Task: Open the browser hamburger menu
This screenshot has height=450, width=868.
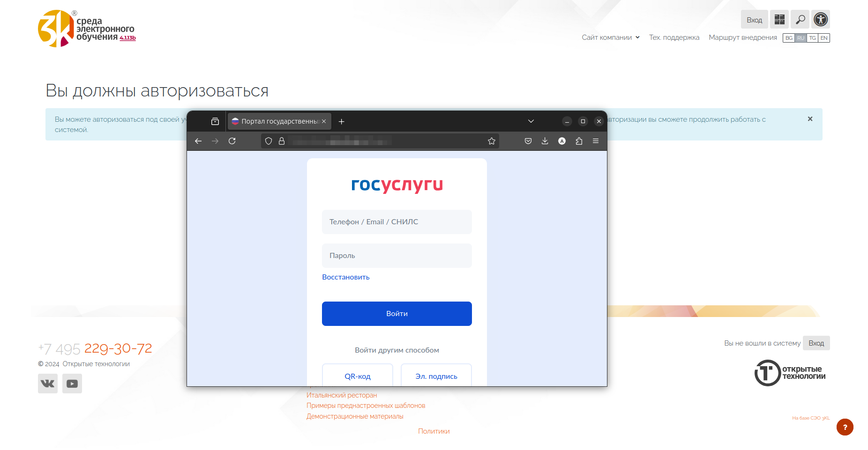Action: (x=596, y=141)
